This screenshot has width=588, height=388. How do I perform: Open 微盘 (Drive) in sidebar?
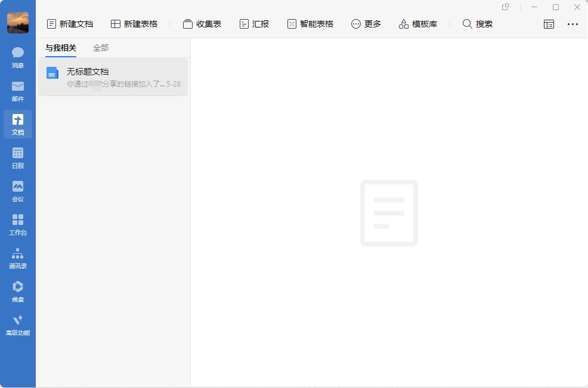(x=18, y=291)
